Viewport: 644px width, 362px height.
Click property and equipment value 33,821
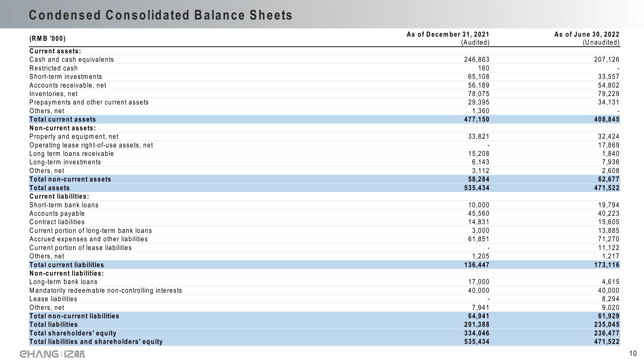[479, 136]
